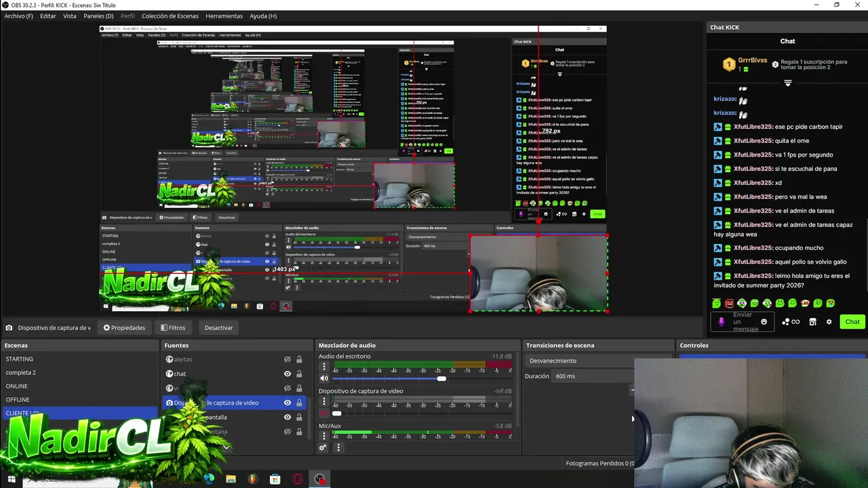Open the emoji picker in chat message box
This screenshot has width=868, height=488.
click(x=764, y=321)
